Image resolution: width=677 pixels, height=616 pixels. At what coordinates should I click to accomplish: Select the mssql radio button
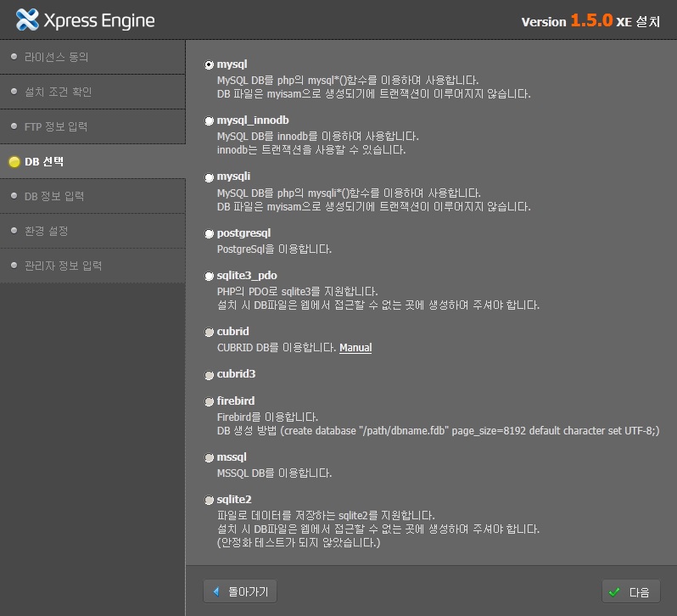click(x=209, y=457)
